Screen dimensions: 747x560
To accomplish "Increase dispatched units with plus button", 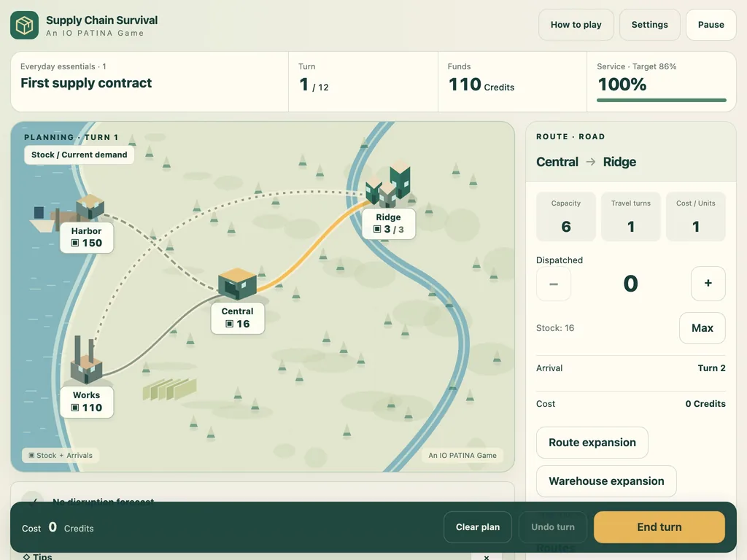I will [x=708, y=284].
